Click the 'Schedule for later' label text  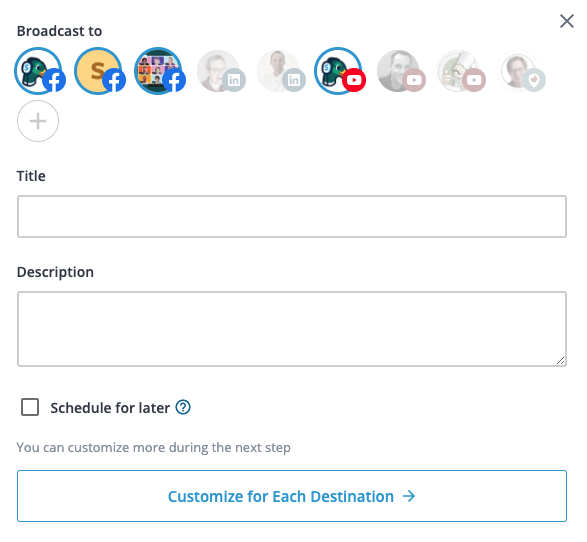pyautogui.click(x=110, y=408)
